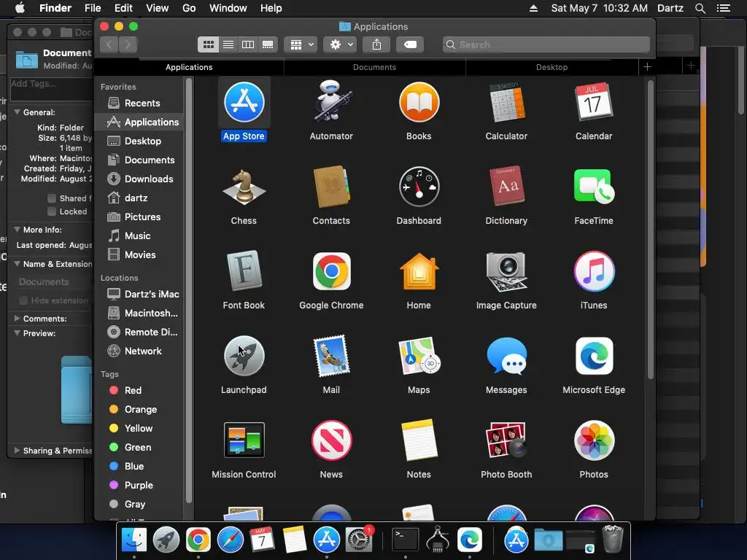This screenshot has height=560, width=747.
Task: Open the Automator app icon
Action: point(332,101)
